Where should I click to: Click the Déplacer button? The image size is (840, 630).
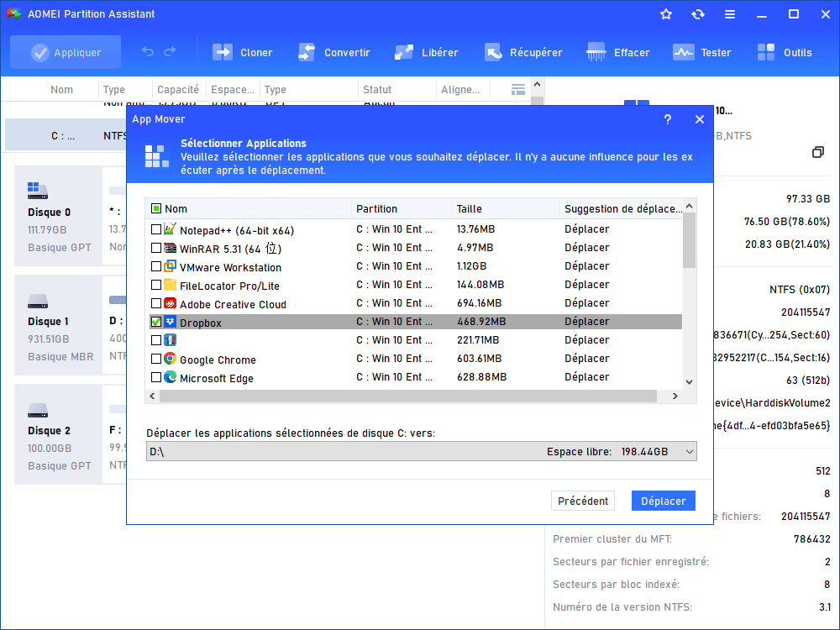pos(664,501)
